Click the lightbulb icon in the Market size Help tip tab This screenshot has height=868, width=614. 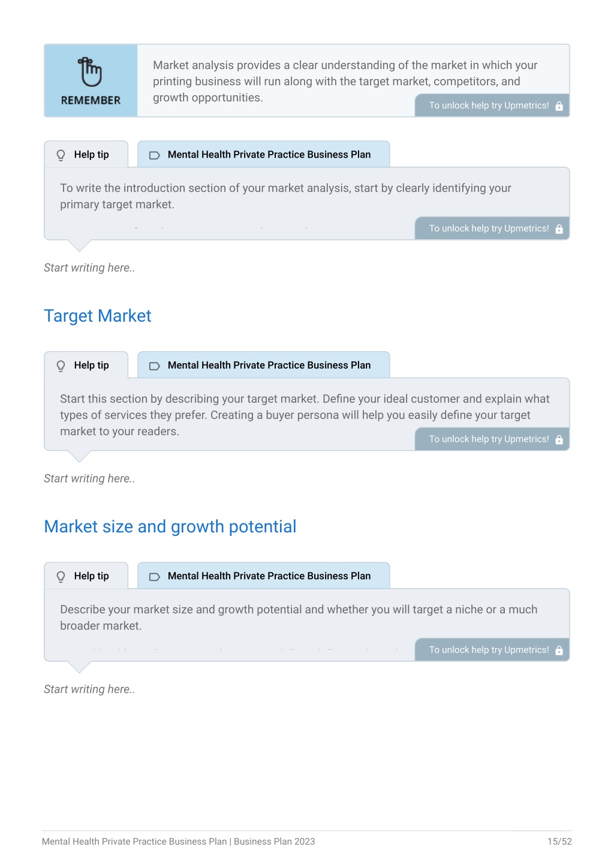coord(61,577)
